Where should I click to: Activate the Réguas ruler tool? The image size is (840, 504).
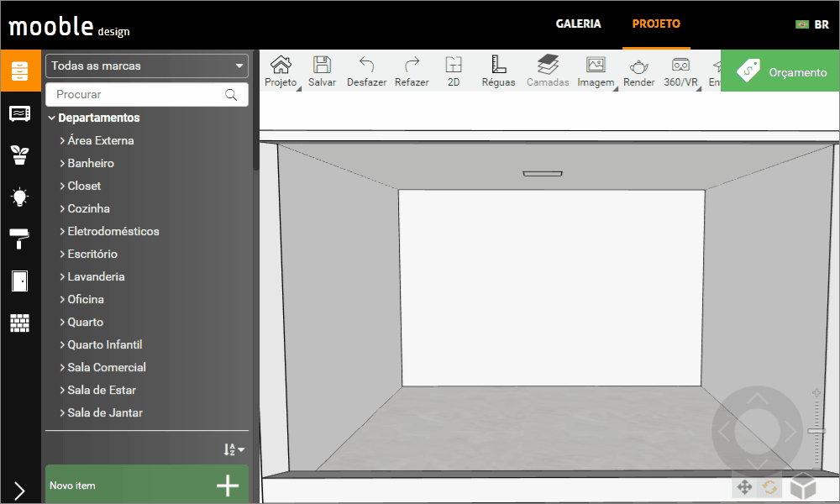tap(498, 71)
